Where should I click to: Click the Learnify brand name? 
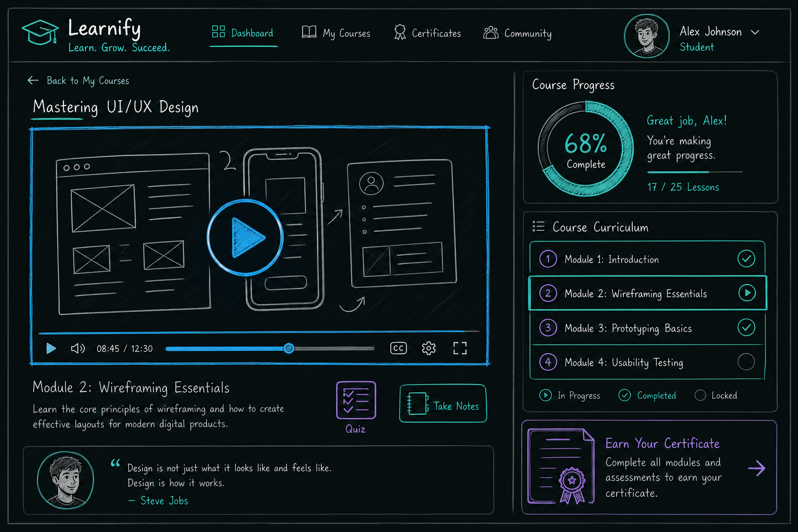point(104,28)
